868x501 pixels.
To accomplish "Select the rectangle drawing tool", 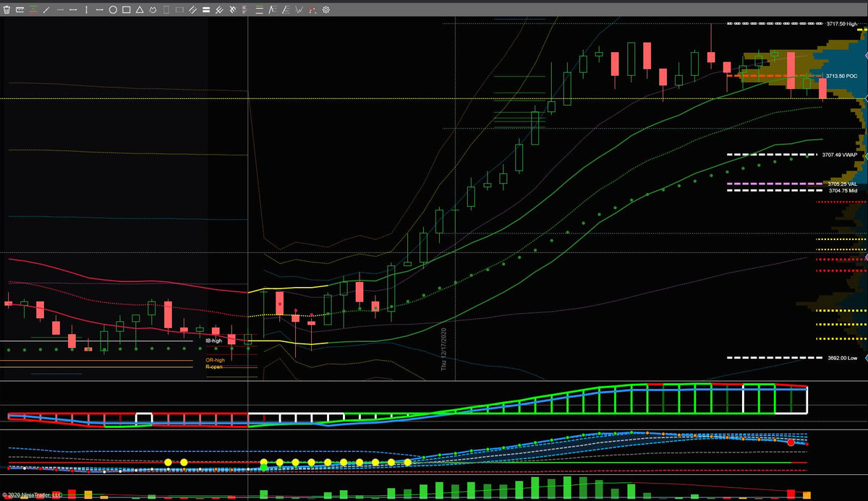I will [x=126, y=10].
